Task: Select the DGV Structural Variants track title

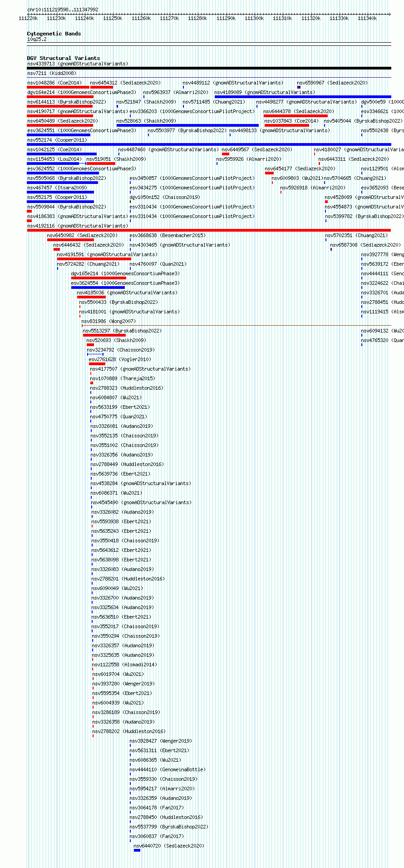Action: (x=64, y=58)
